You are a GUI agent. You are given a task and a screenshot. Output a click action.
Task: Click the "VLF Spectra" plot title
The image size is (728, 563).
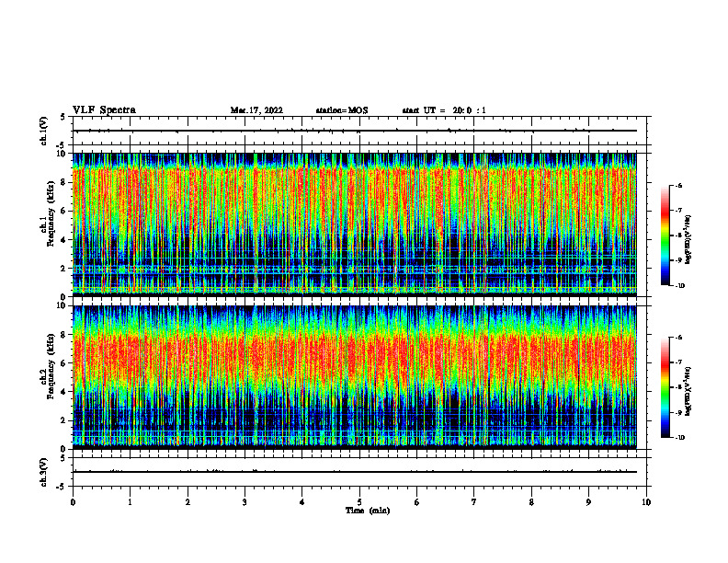[x=104, y=110]
